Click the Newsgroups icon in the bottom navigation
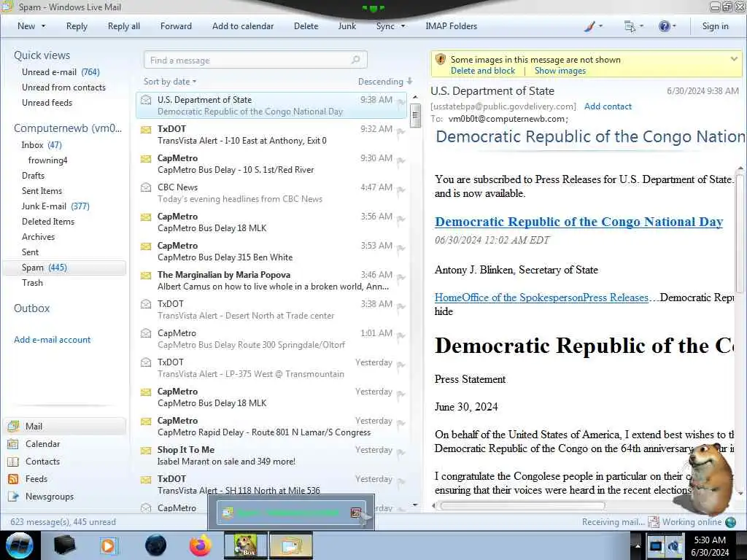The width and height of the screenshot is (747, 560). [x=13, y=497]
